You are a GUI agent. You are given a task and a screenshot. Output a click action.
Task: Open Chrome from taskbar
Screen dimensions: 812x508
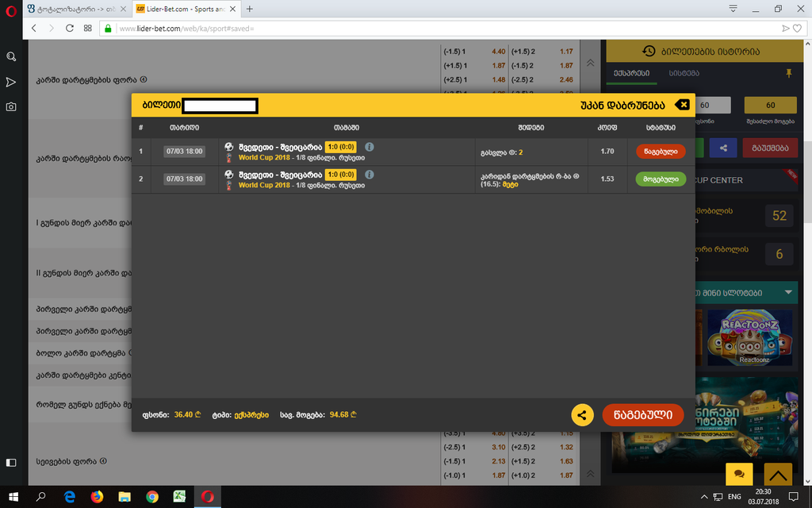151,497
